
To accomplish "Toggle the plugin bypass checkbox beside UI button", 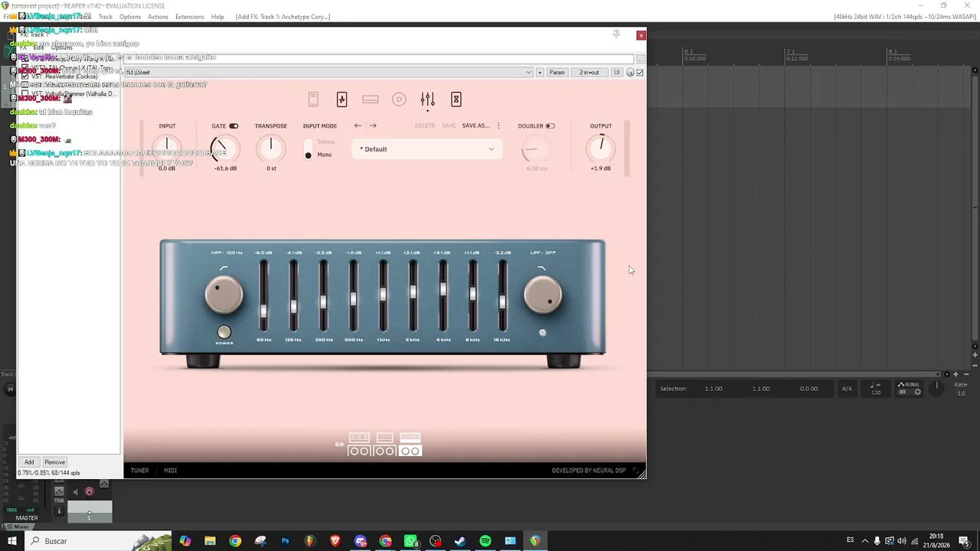I will point(640,73).
